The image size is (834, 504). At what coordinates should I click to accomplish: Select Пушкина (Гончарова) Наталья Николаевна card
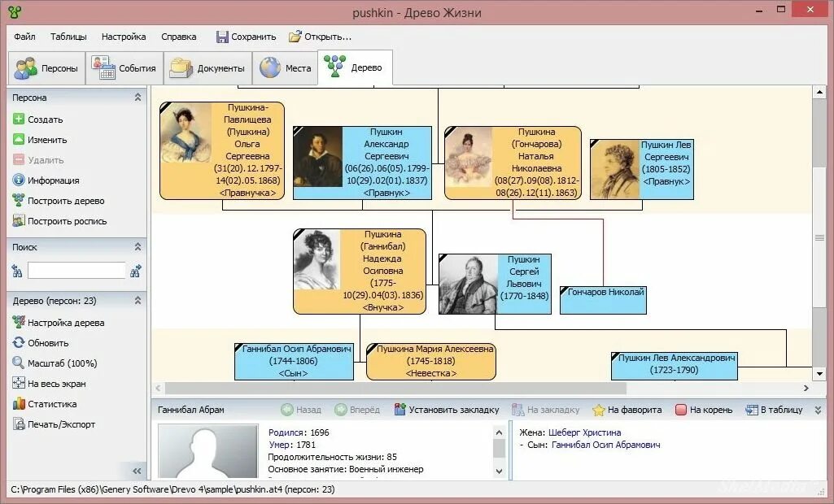click(513, 163)
